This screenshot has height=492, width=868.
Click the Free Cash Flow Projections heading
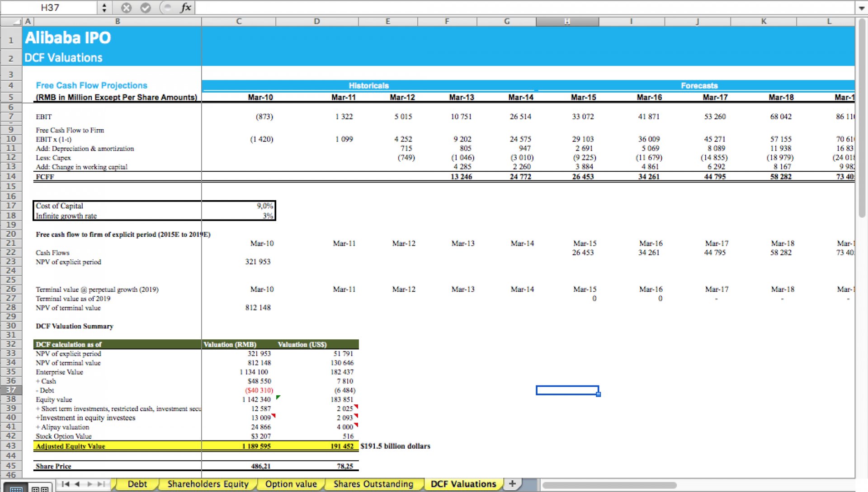[x=91, y=85]
